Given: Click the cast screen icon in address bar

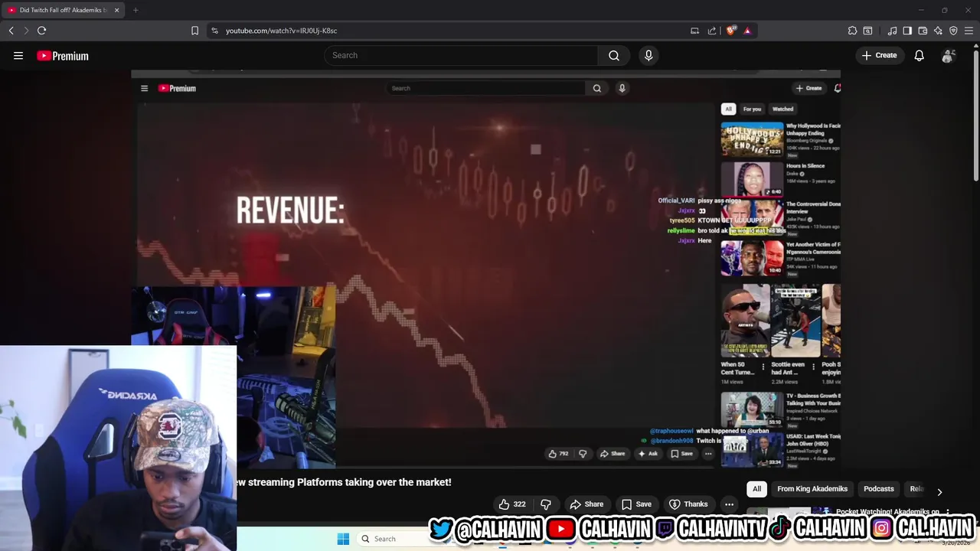Looking at the screenshot, I should click(694, 31).
